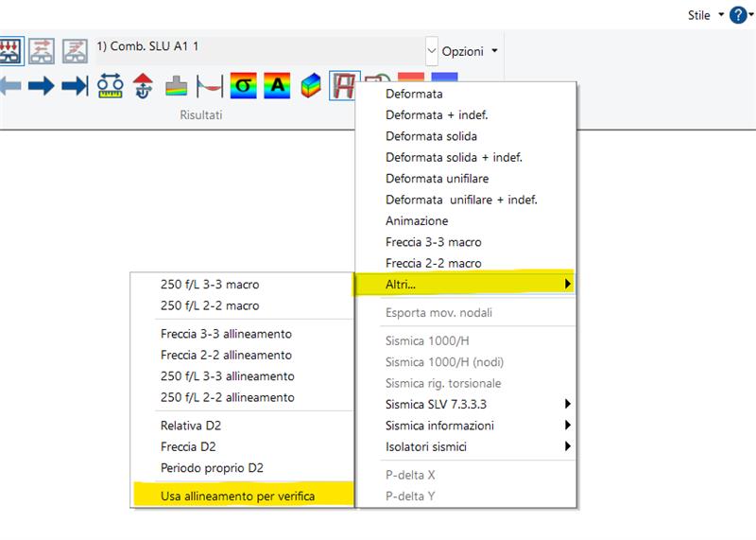This screenshot has width=756, height=540.
Task: Go to next combination with right arrow
Action: (41, 86)
